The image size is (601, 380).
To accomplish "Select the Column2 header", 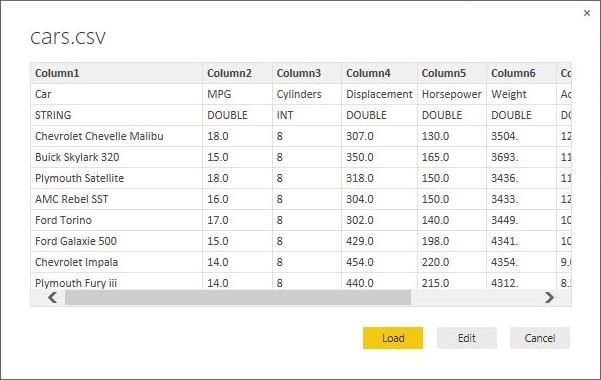I will tap(237, 73).
